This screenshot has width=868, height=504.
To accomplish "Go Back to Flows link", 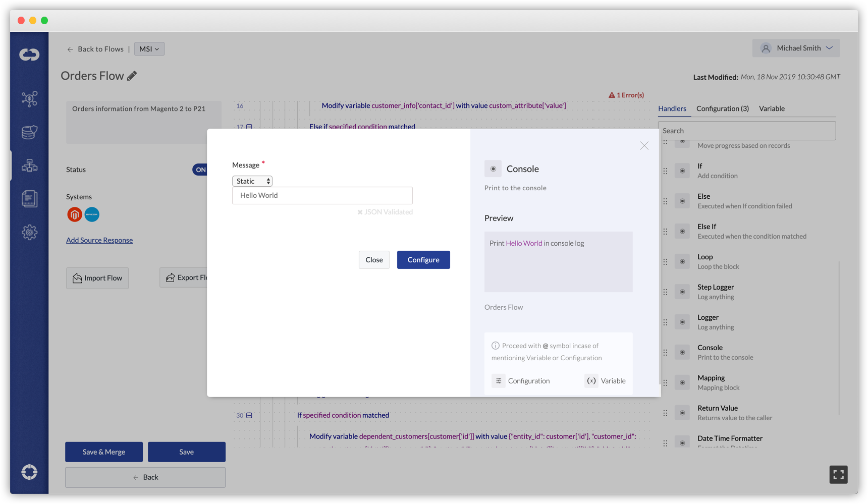I will (x=95, y=49).
